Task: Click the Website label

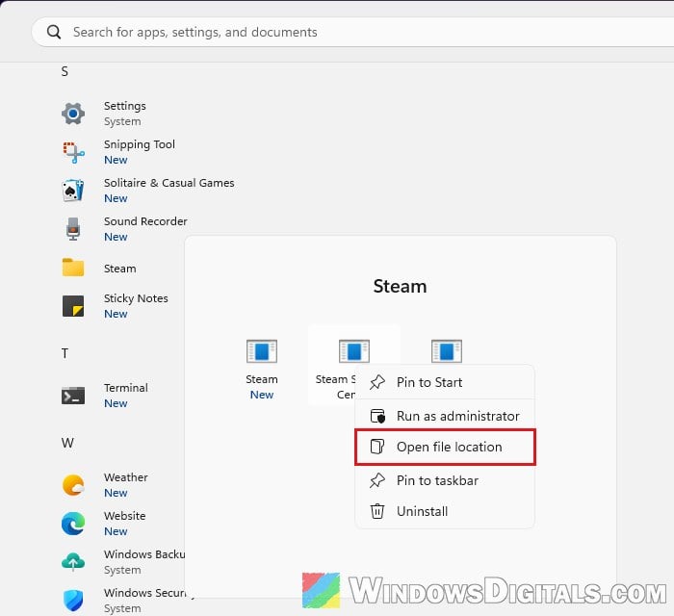Action: pyautogui.click(x=124, y=516)
